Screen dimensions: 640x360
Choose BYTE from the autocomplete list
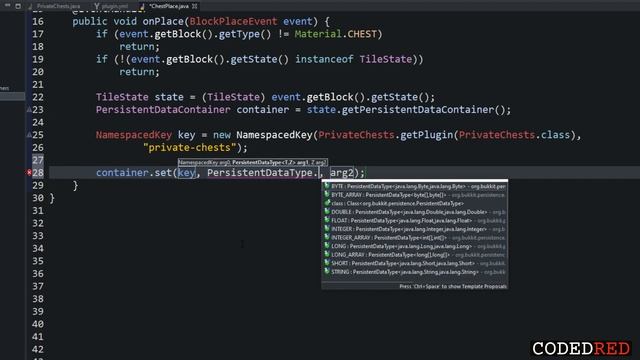coord(415,187)
